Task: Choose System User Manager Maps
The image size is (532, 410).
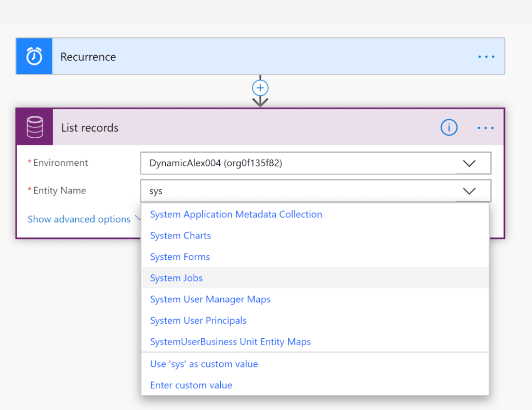Action: pos(210,299)
